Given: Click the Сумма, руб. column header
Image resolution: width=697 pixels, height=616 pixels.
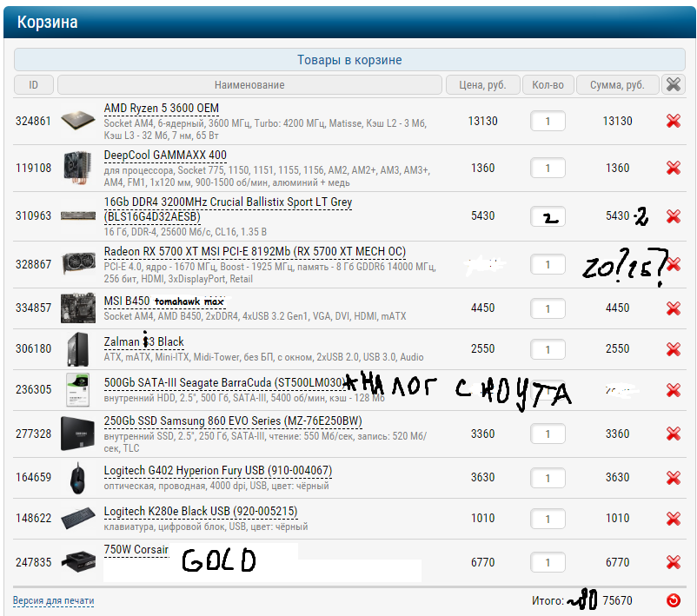Looking at the screenshot, I should point(617,84).
